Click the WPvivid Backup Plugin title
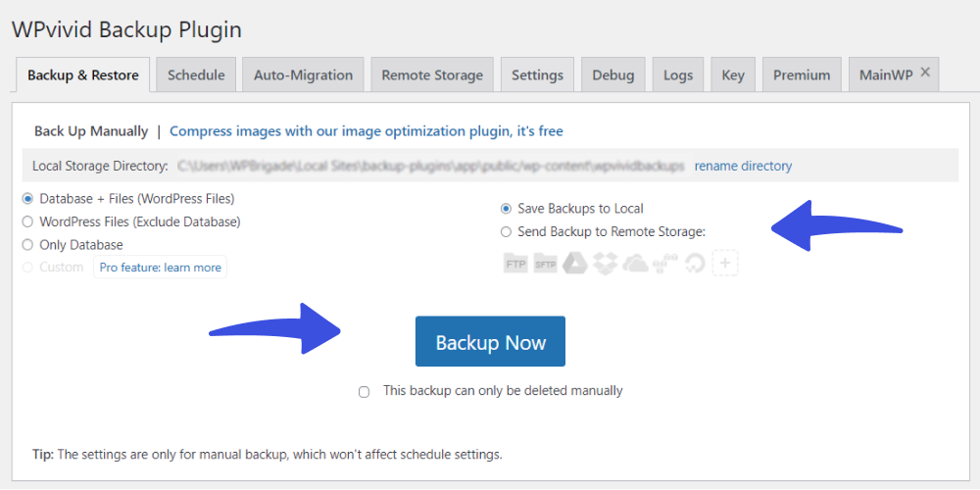980x490 pixels. [x=126, y=29]
